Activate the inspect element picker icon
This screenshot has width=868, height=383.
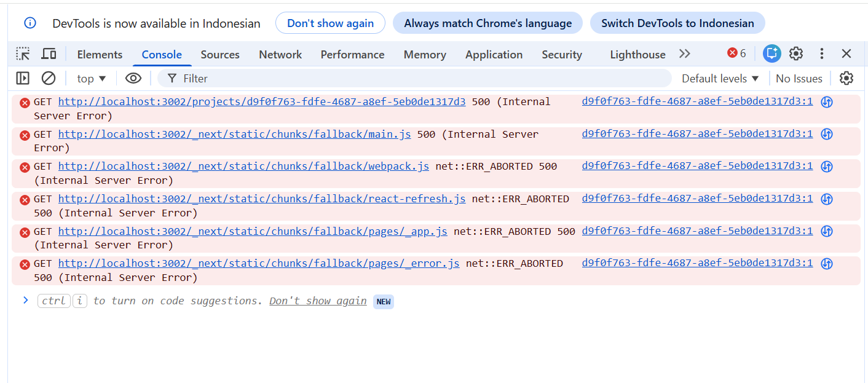tap(23, 54)
